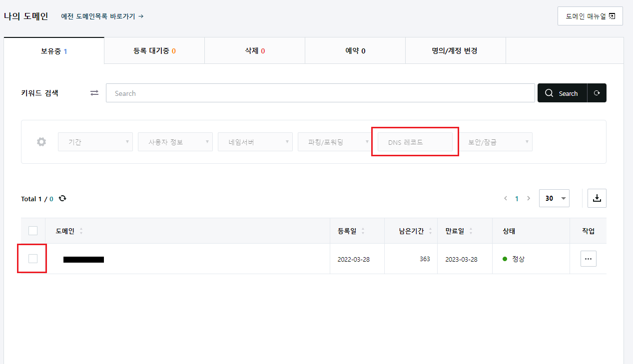Viewport: 633px width, 364px height.
Task: Click the 작업 column header
Action: point(588,231)
